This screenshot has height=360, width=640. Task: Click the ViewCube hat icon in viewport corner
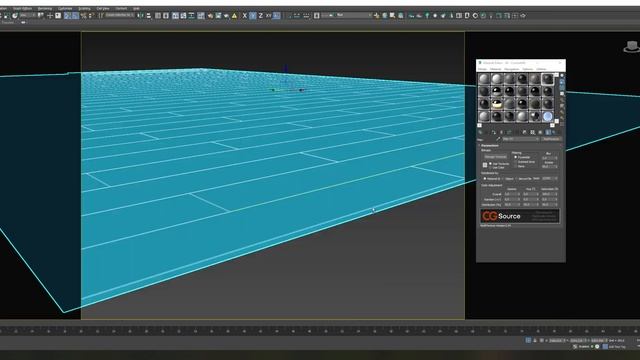tap(632, 46)
